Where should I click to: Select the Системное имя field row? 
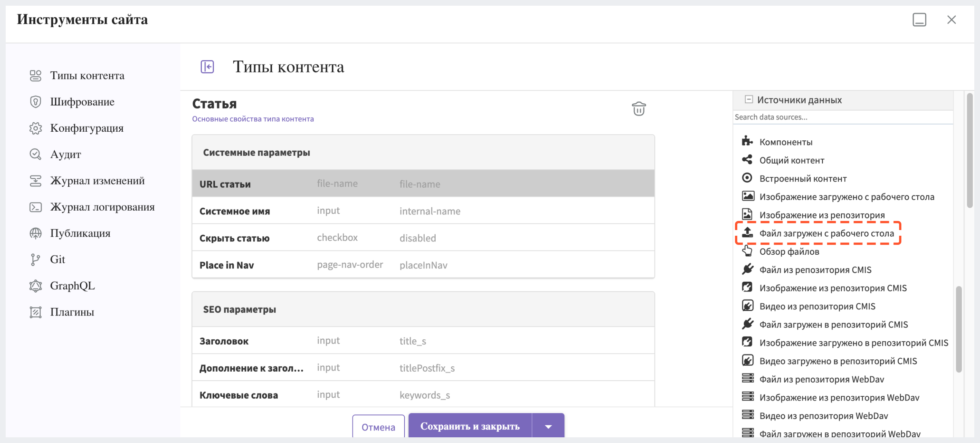point(423,211)
